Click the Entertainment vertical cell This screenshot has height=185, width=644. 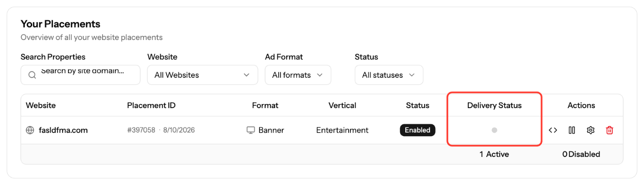(342, 130)
